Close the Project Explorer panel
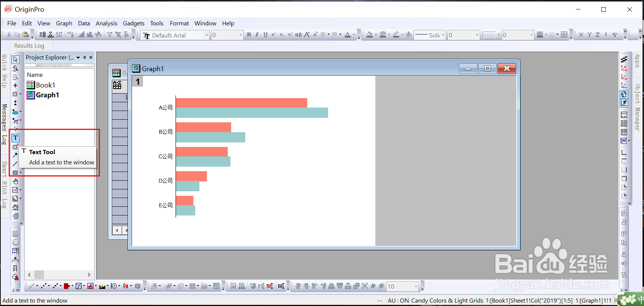 [x=91, y=58]
